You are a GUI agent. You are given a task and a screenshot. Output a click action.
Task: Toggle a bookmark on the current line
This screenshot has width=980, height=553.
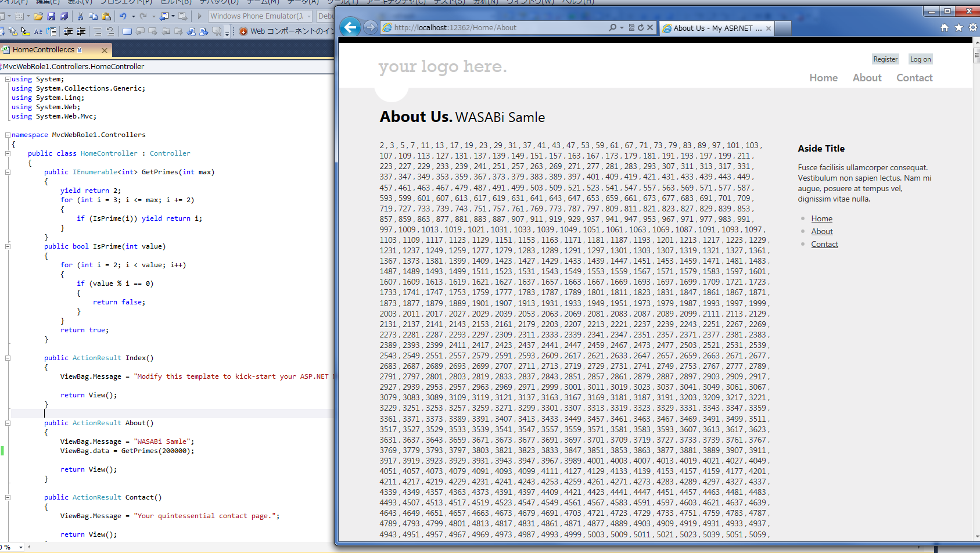coord(127,31)
